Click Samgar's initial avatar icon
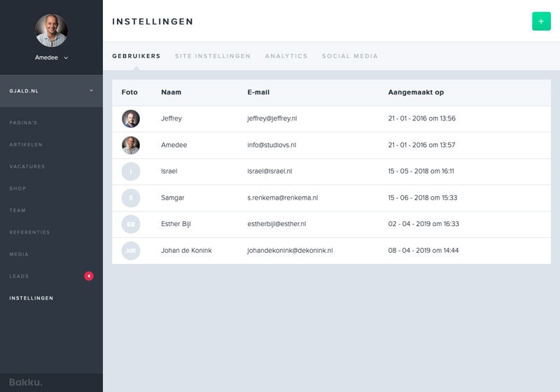The height and width of the screenshot is (392, 560). [x=131, y=198]
